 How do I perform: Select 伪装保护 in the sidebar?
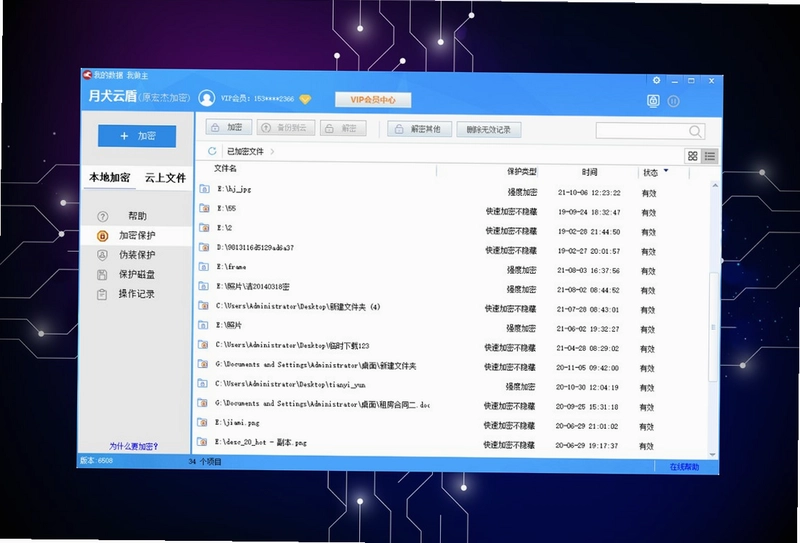pos(137,255)
